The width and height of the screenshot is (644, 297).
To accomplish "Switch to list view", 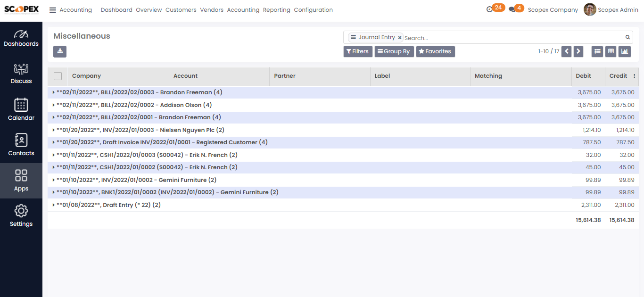I will 598,51.
